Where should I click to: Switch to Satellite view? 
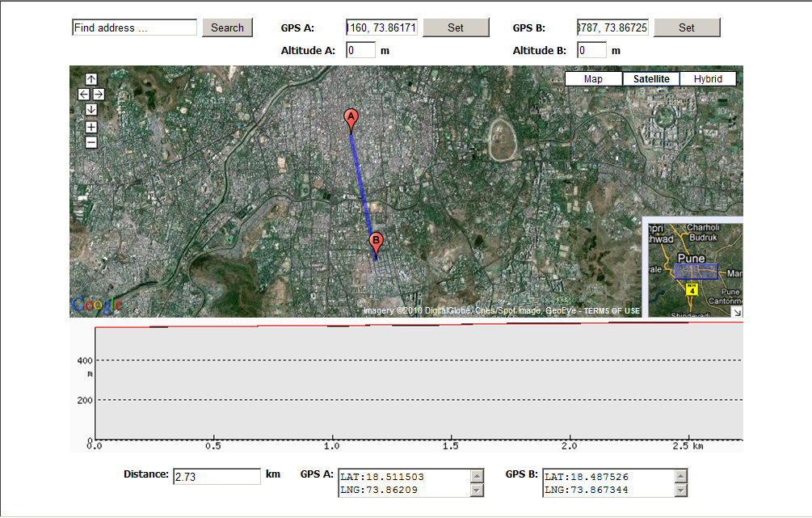click(651, 78)
